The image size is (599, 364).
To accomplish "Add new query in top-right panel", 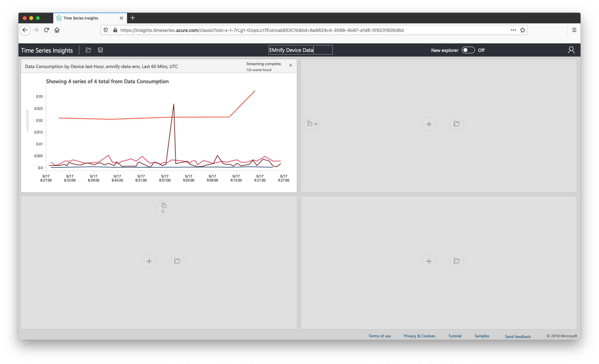I will coord(429,124).
